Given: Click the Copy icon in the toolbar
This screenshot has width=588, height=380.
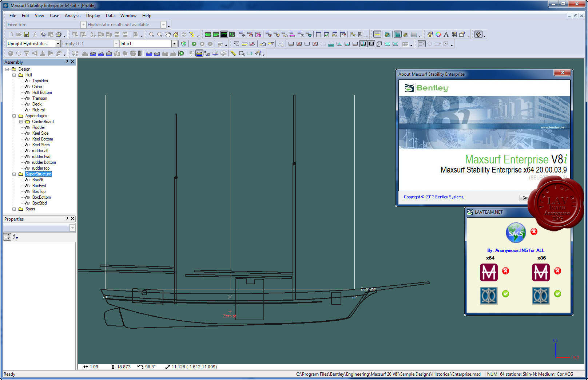Looking at the screenshot, I should tap(43, 34).
